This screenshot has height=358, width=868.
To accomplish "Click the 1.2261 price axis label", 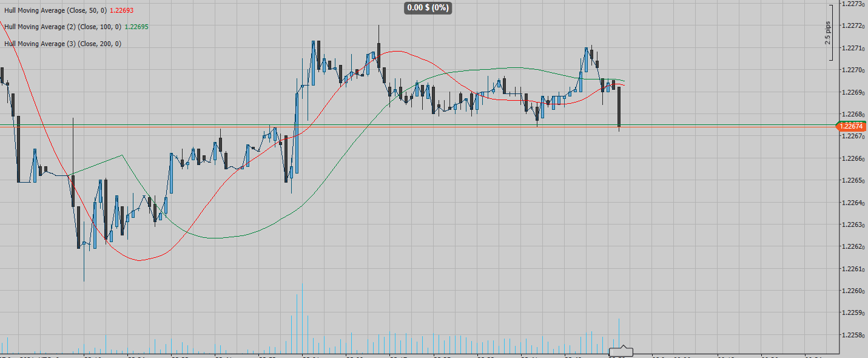I will tap(853, 269).
